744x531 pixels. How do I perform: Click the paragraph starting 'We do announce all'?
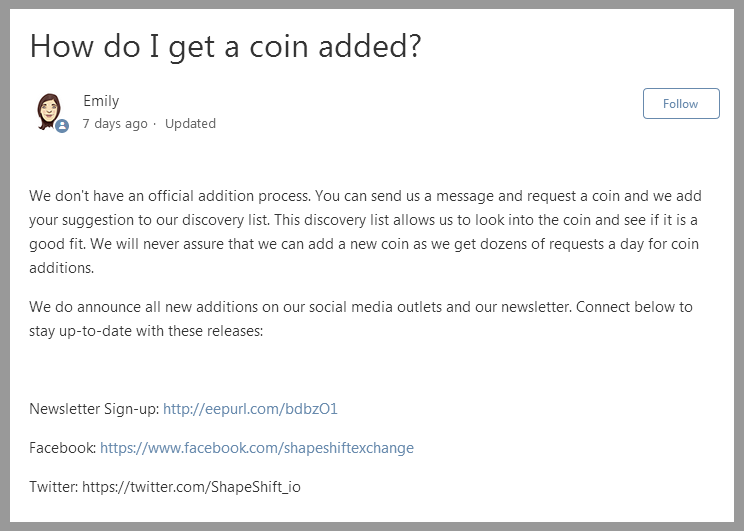pyautogui.click(x=361, y=318)
